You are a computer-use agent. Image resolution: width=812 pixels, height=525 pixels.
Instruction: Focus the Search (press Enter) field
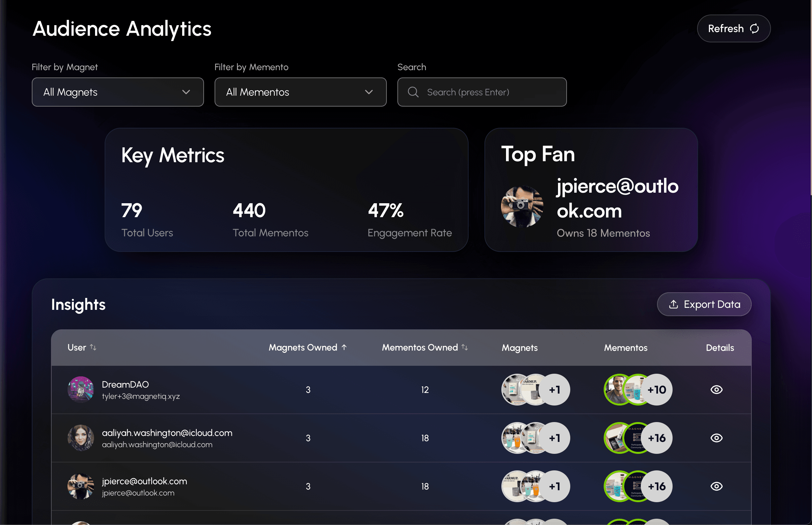482,92
